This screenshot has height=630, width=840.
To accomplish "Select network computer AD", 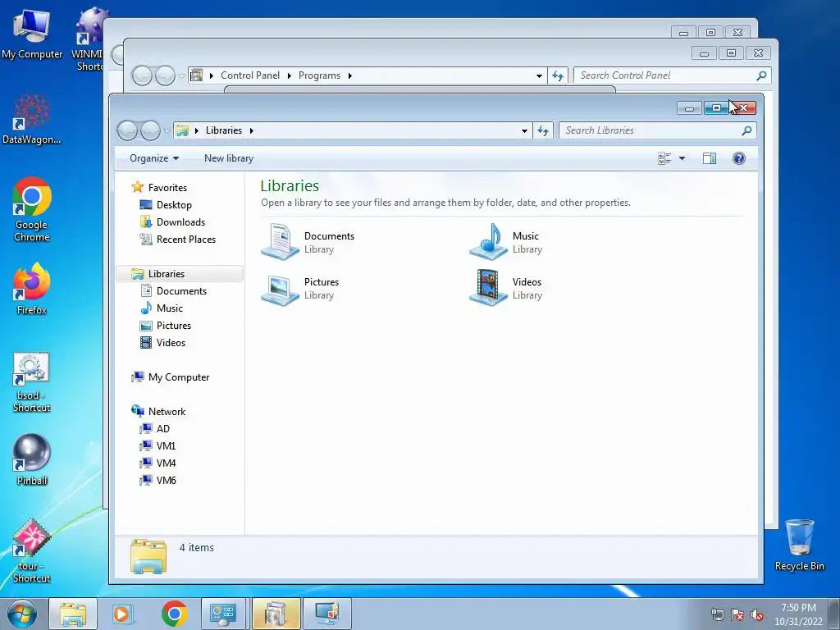I will tap(163, 428).
